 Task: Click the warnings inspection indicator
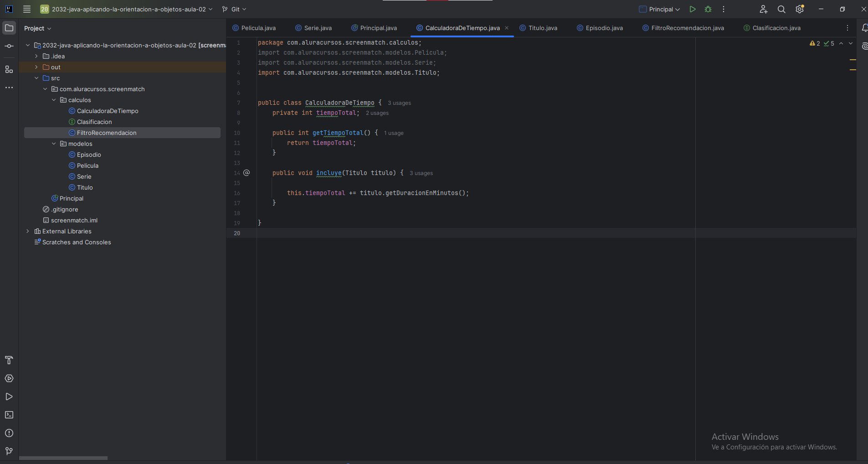click(815, 43)
